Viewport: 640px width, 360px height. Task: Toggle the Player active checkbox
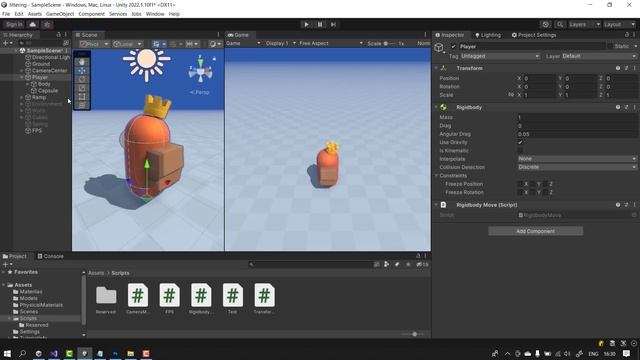pos(453,47)
